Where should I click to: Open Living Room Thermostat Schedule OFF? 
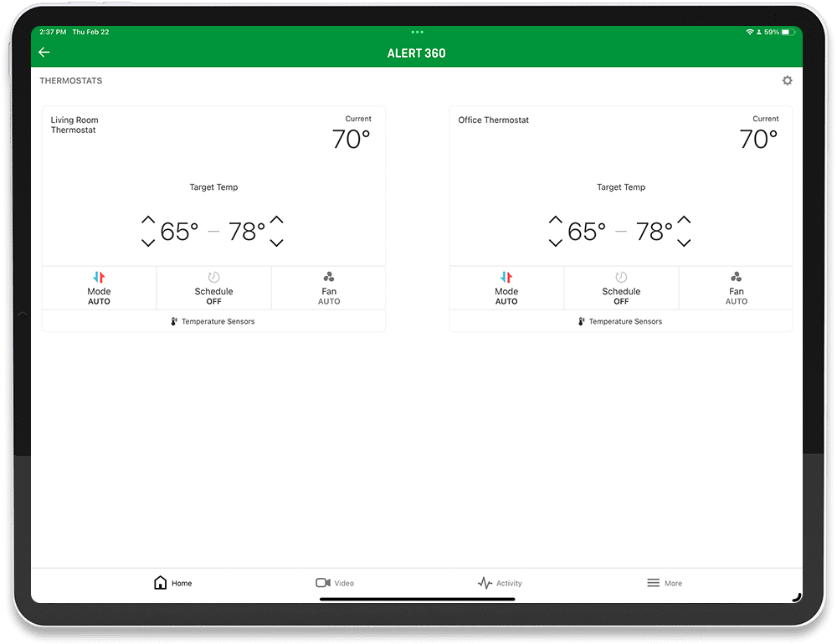(214, 288)
